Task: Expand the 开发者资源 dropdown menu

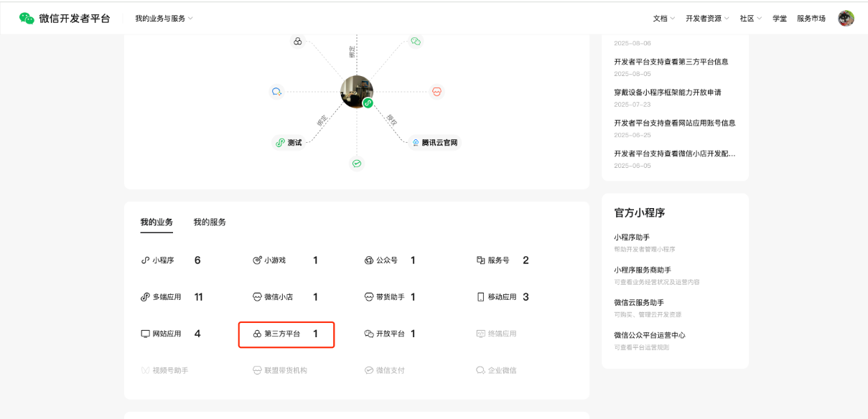Action: click(706, 18)
